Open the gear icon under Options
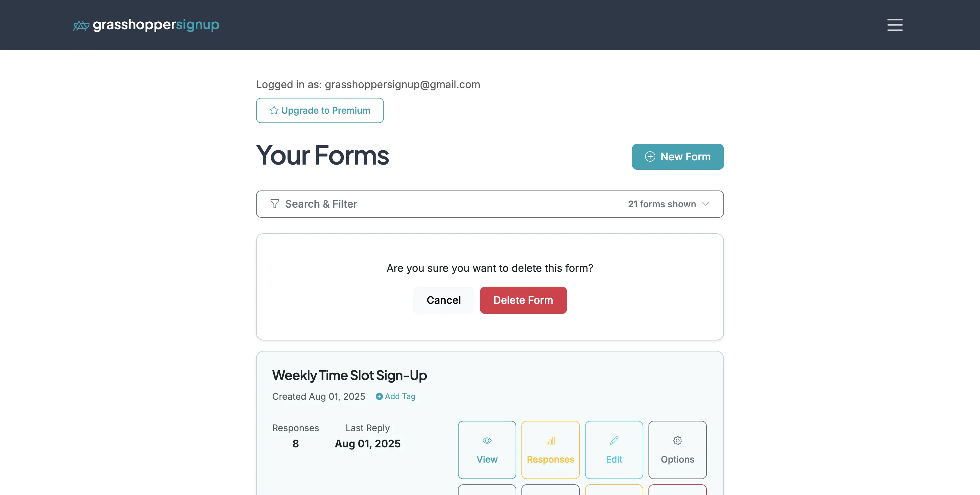 [x=677, y=441]
